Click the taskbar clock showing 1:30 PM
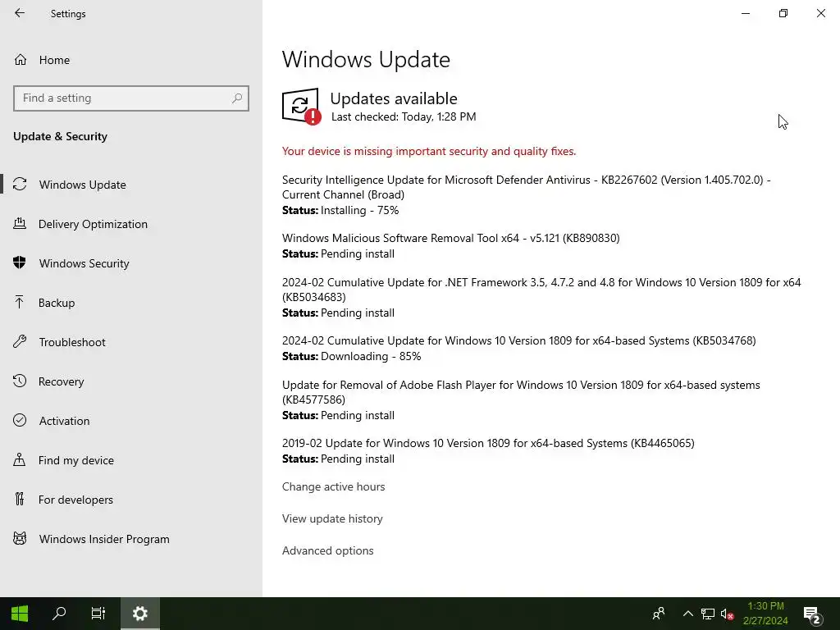840x630 pixels. pos(765,614)
